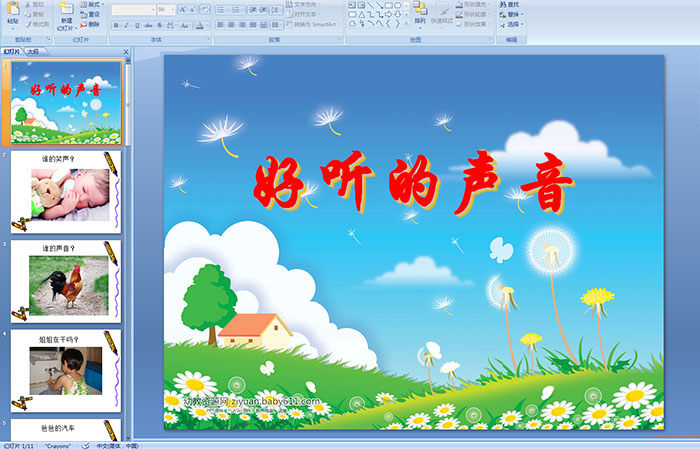This screenshot has height=449, width=700.
Task: Select the right block arrow shape
Action: pyautogui.click(x=388, y=14)
